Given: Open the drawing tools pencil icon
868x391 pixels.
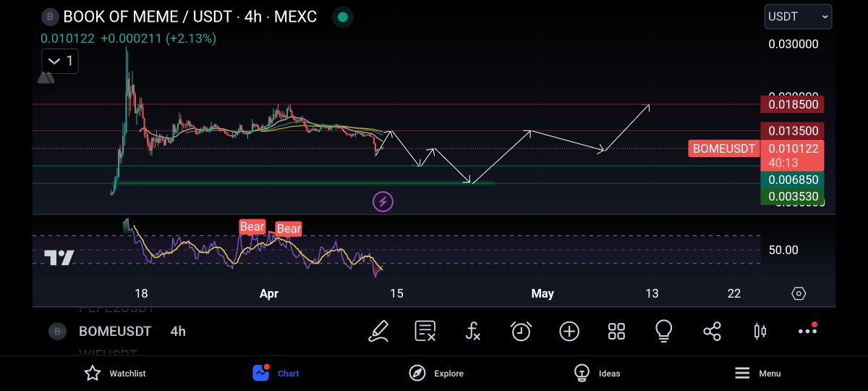Looking at the screenshot, I should coord(378,331).
